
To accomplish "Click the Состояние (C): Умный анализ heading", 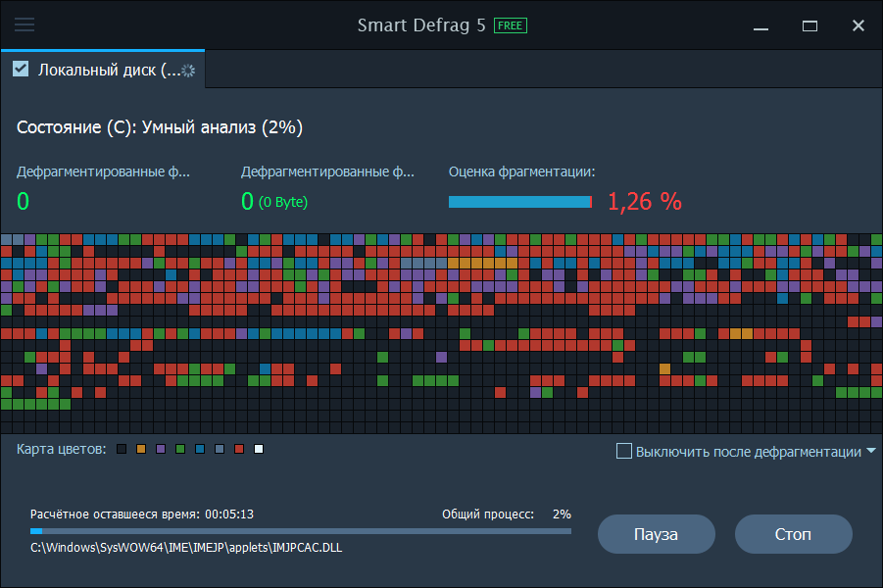I will pyautogui.click(x=160, y=127).
